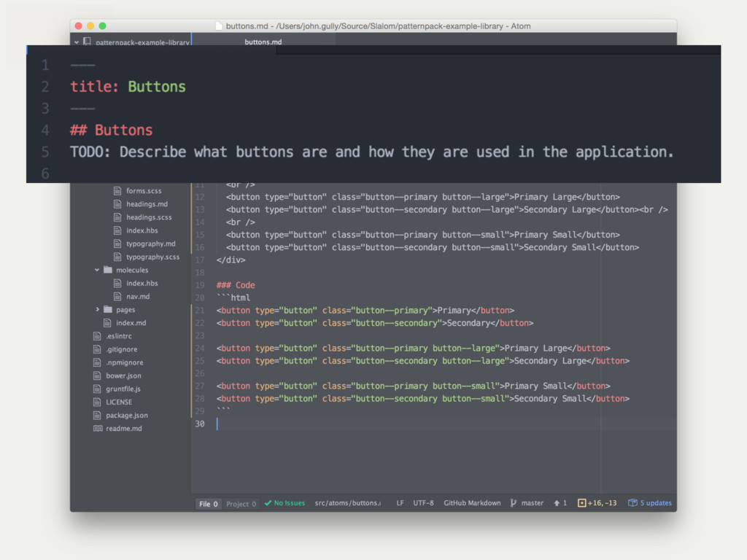
Task: Change the LF line ending setting
Action: [x=400, y=503]
